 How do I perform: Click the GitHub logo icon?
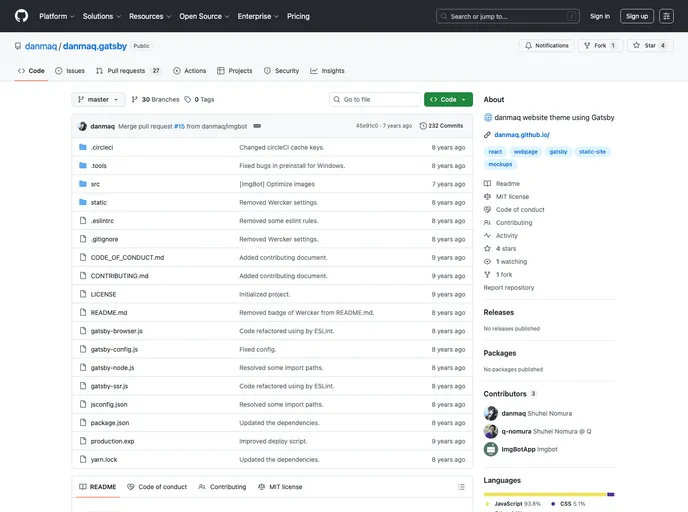click(21, 16)
